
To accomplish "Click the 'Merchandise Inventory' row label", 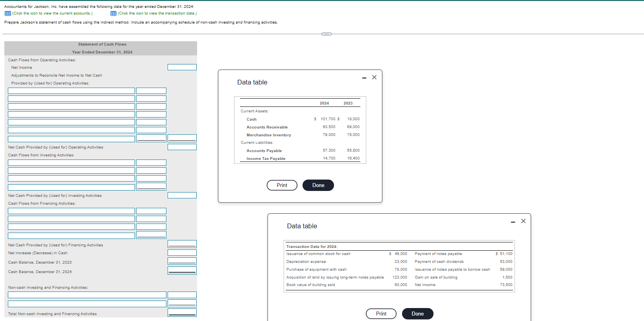I will click(269, 135).
